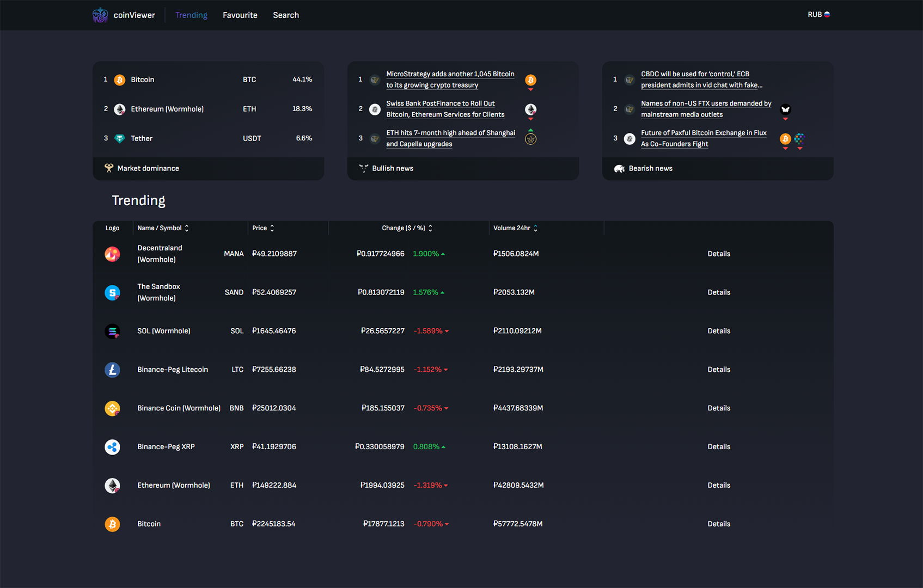This screenshot has height=588, width=923.
Task: Click the BNB symbol cell
Action: [236, 408]
